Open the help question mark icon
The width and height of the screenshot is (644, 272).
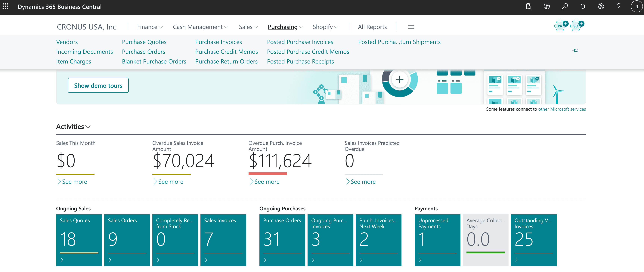pyautogui.click(x=618, y=7)
